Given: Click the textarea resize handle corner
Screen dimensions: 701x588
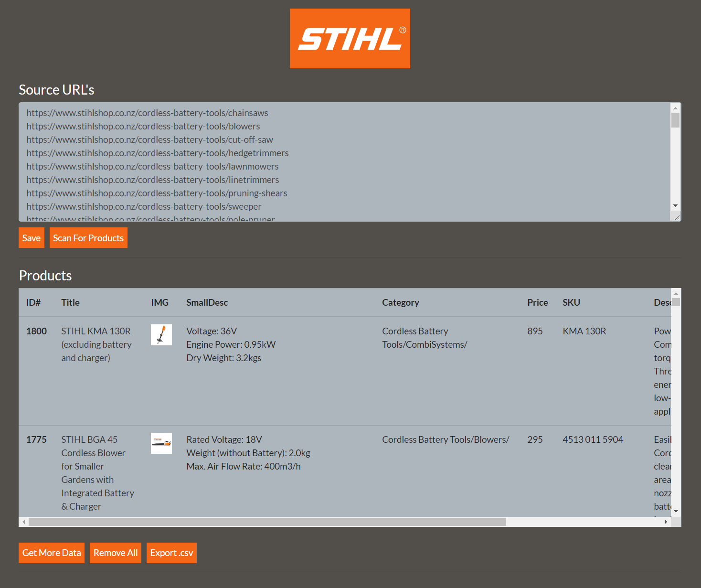Looking at the screenshot, I should coord(676,216).
